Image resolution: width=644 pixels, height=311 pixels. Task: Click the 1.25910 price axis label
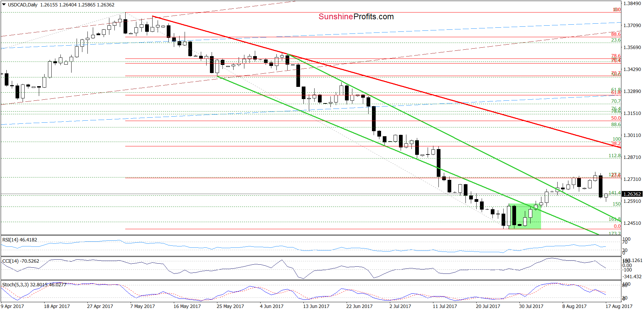(x=632, y=201)
